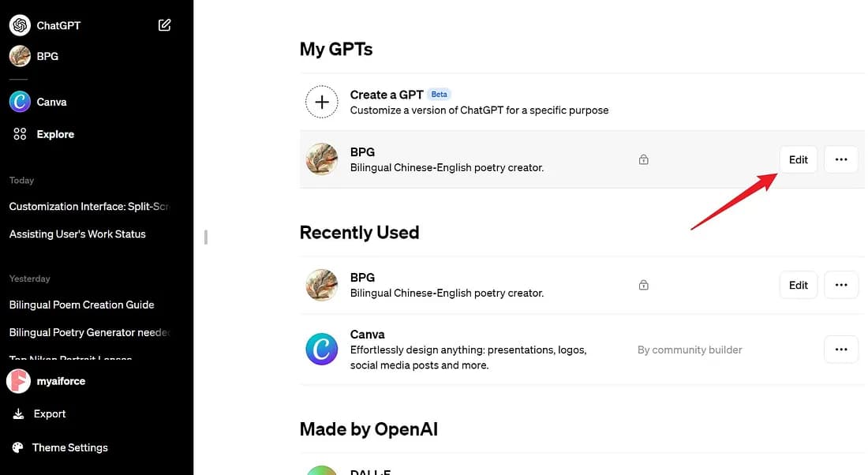
Task: Open the options menu for Canva
Action: (x=841, y=350)
